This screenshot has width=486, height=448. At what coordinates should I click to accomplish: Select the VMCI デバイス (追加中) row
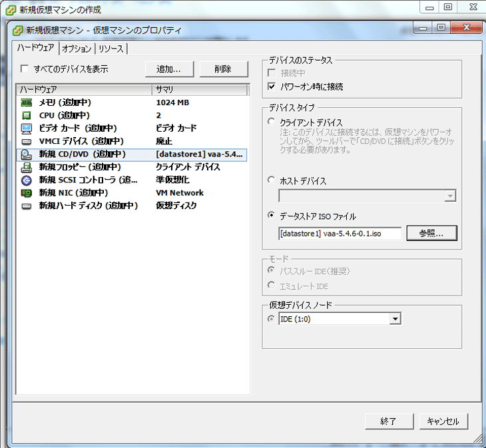pyautogui.click(x=132, y=141)
